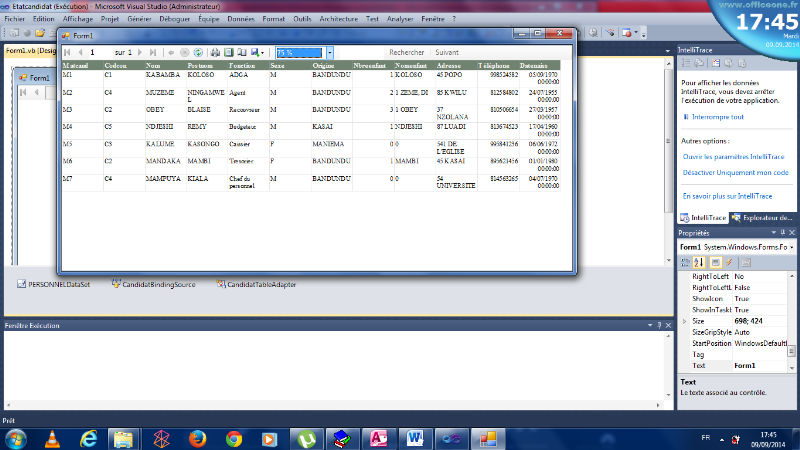Show properties button in Propriétés panel
Screen dimensions: 800x450
pos(715,262)
